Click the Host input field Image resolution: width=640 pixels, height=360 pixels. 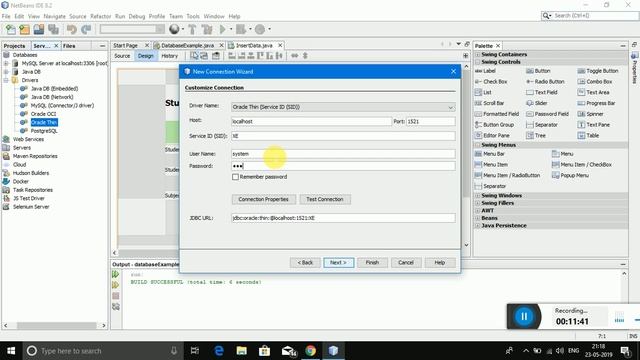click(311, 121)
